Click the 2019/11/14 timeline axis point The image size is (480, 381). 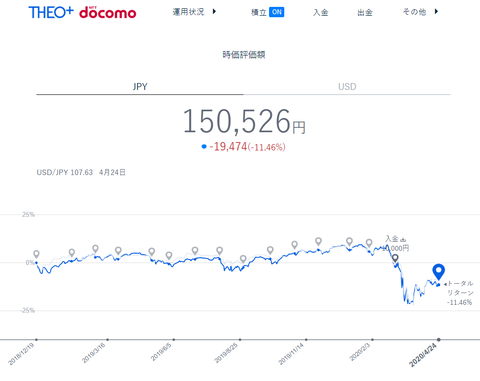point(306,340)
